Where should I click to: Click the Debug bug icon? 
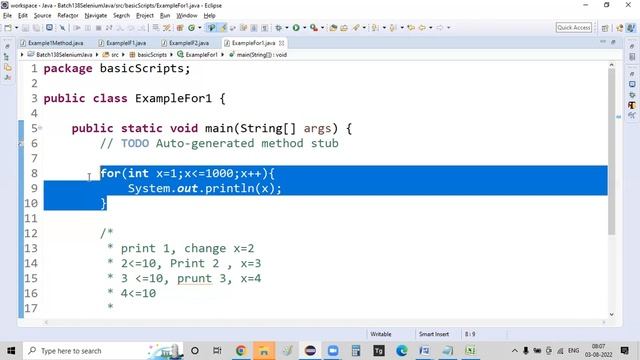(279, 28)
